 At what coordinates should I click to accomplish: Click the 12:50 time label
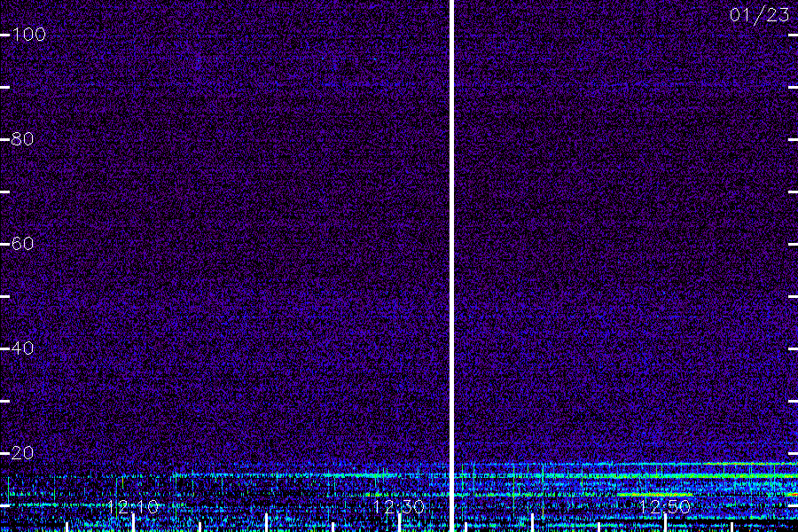coord(664,506)
